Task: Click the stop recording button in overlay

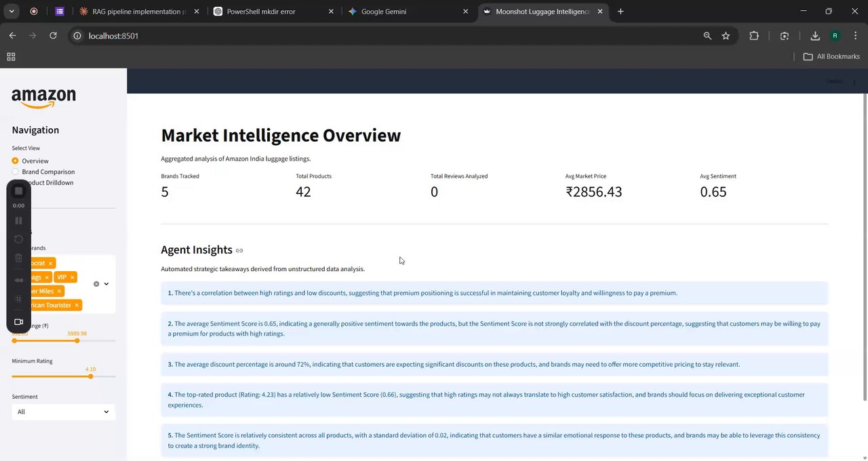Action: coord(18,191)
